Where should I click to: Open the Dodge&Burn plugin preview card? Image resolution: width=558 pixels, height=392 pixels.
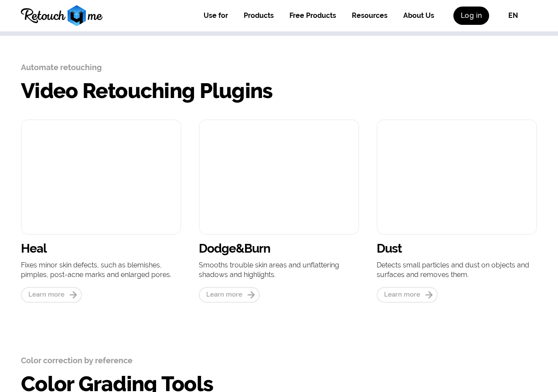[279, 177]
